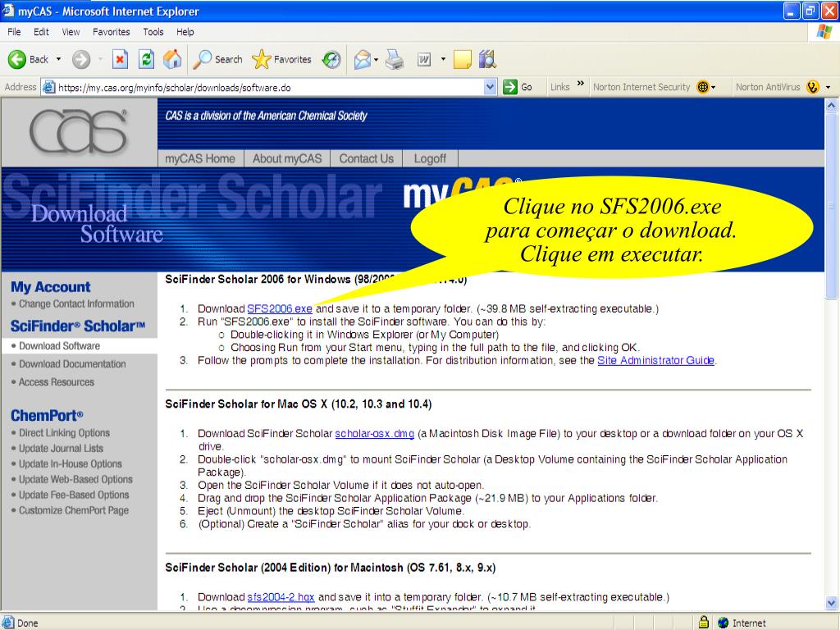This screenshot has height=630, width=840.
Task: Open the Tools menu
Action: 153,32
